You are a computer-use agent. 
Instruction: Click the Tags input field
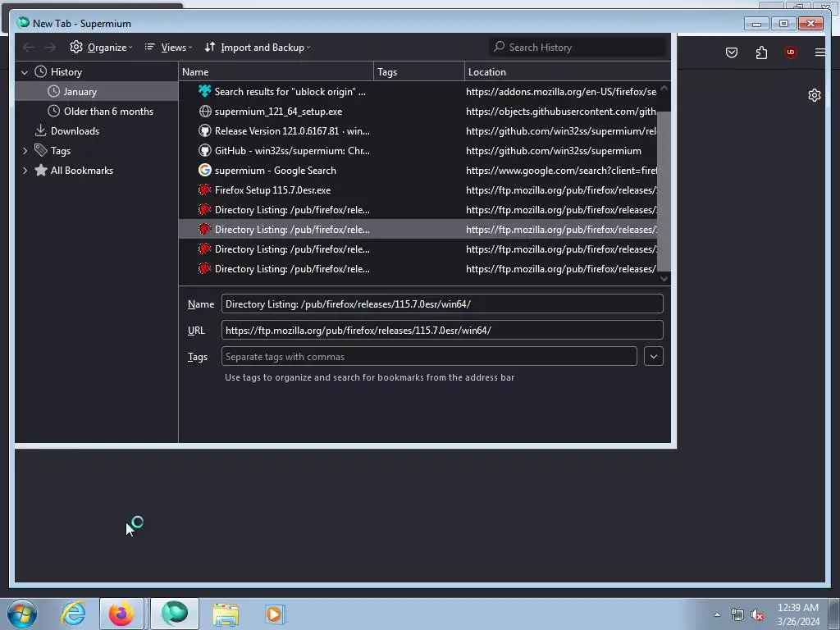pos(429,356)
